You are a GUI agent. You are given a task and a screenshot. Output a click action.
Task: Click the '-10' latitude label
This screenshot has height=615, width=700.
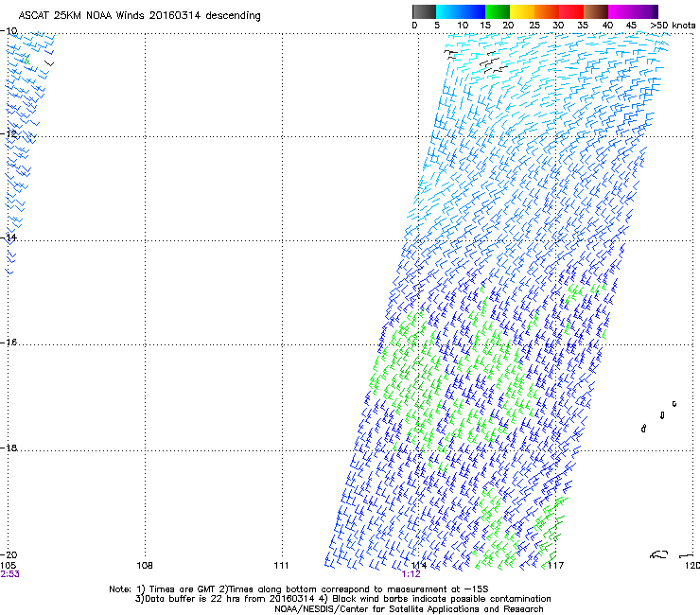(x=9, y=31)
